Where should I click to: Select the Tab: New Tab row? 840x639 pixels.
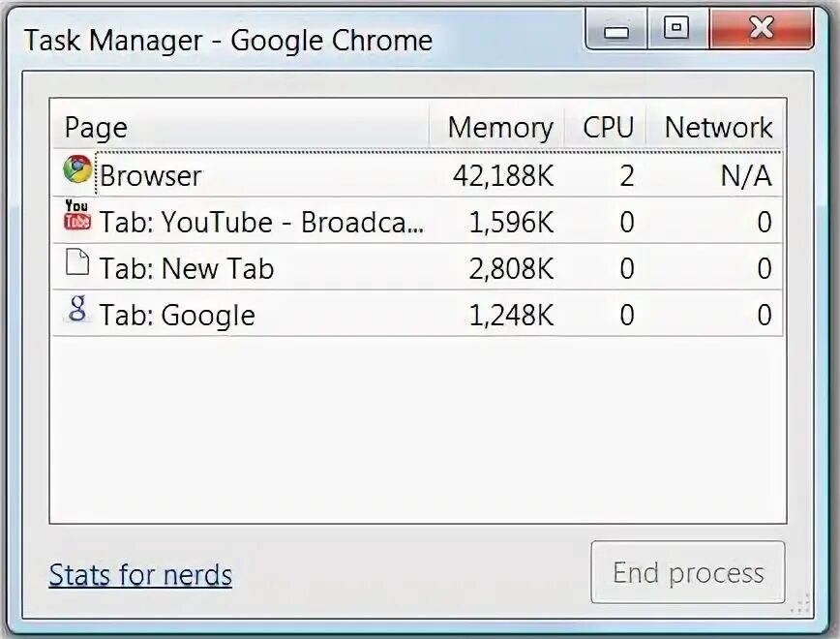418,267
